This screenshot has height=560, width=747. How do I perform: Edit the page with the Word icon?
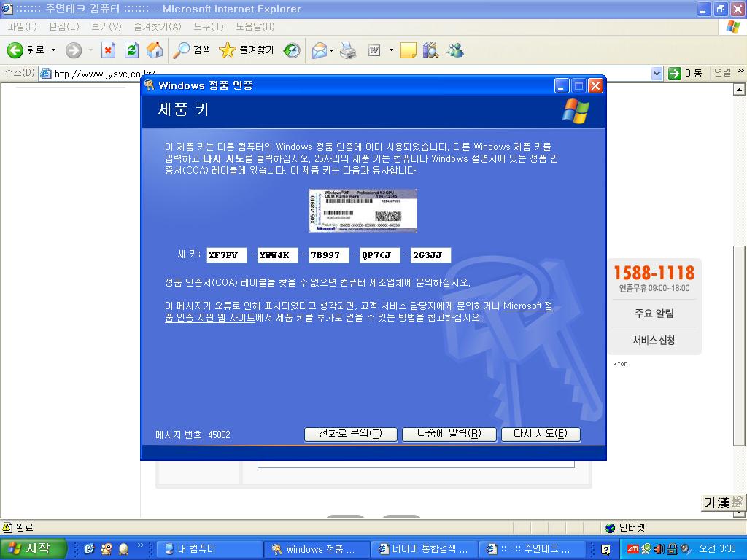pos(374,50)
